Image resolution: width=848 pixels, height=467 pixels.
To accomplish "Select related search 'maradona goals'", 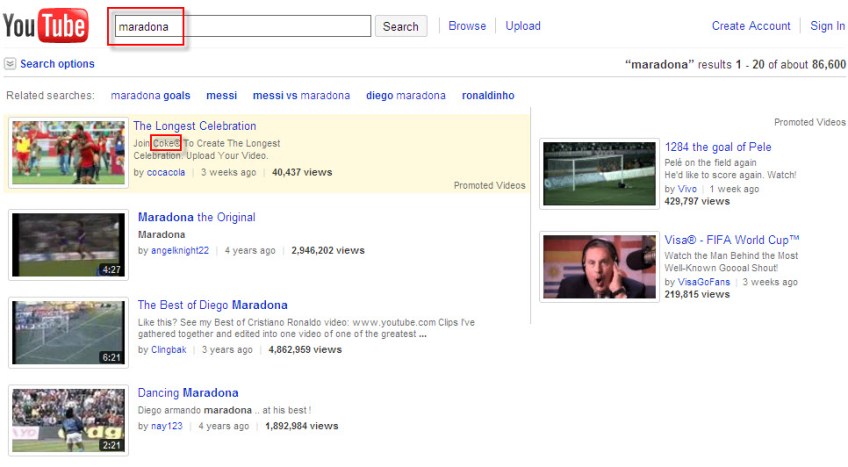I will [150, 96].
